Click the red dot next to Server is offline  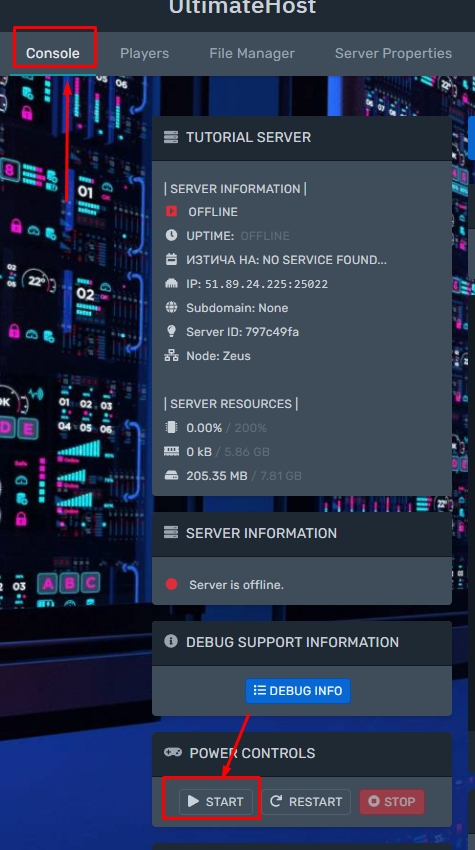[171, 584]
